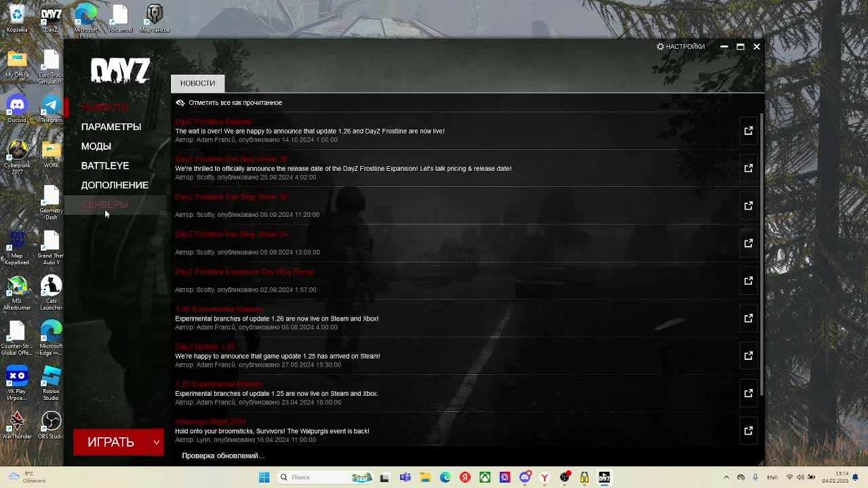Open external link for 1.26 Experimental Release post
The image size is (868, 488).
click(749, 318)
